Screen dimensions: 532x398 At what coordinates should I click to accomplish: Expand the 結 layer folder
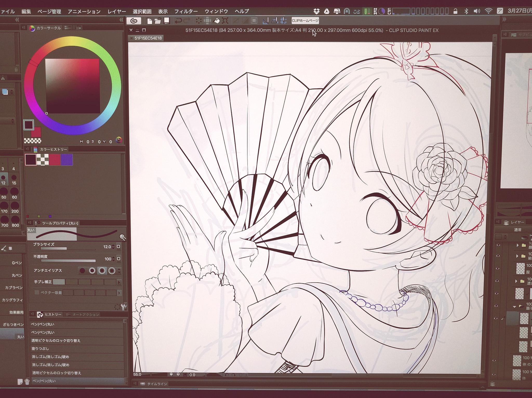pos(518,256)
